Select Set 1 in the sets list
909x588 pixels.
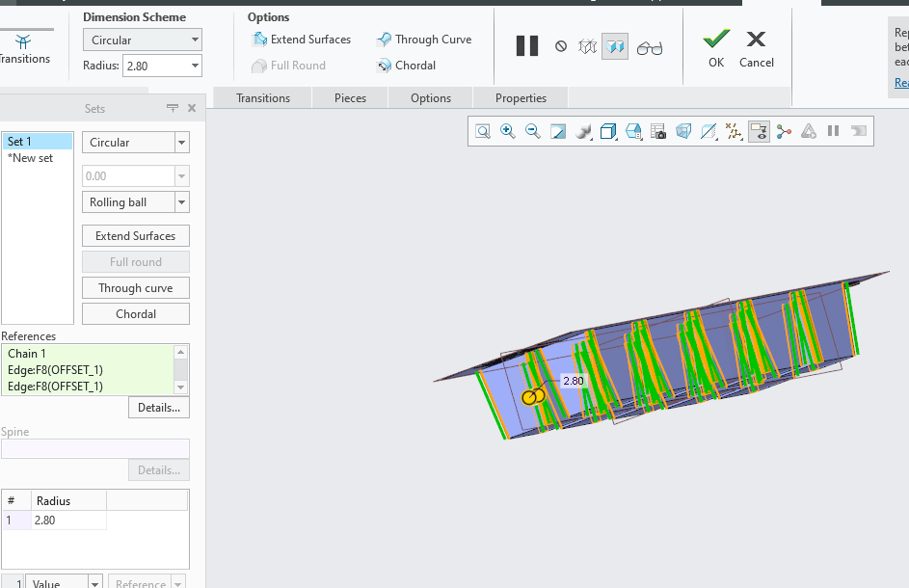[x=38, y=142]
